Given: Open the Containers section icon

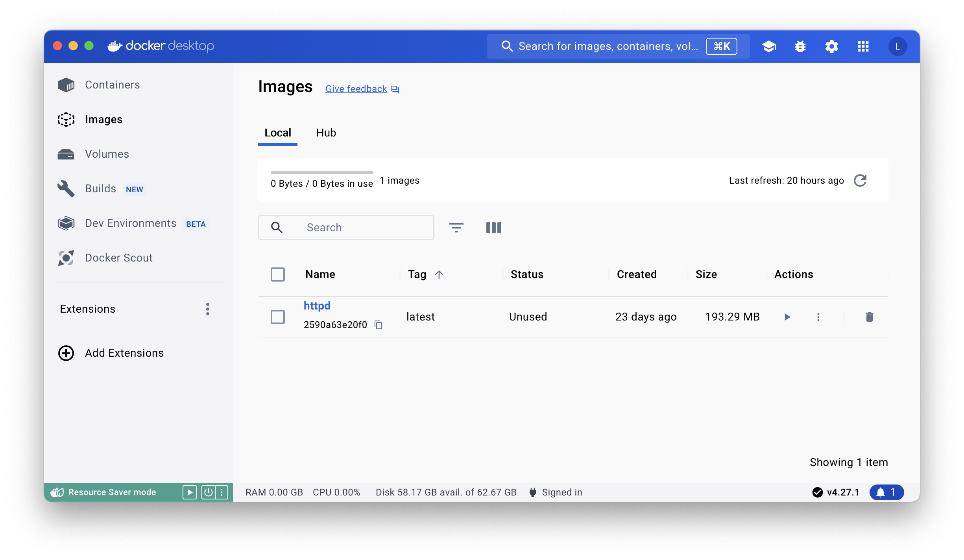Looking at the screenshot, I should 66,85.
